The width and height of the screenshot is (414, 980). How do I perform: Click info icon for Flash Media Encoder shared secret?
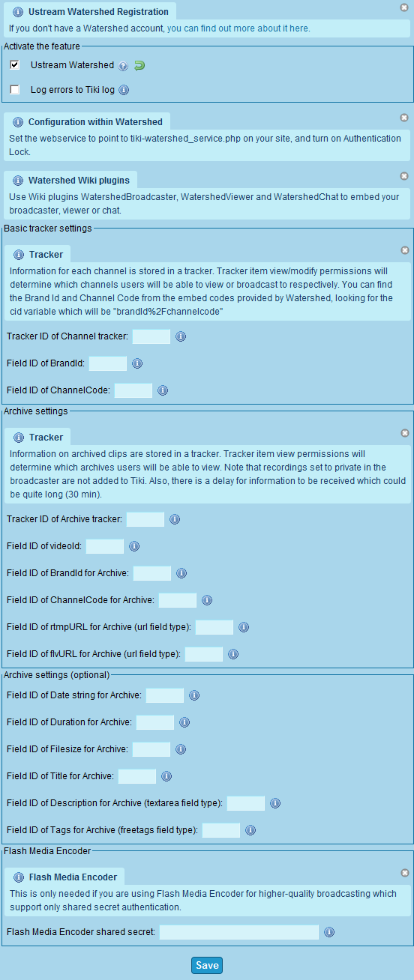(329, 932)
